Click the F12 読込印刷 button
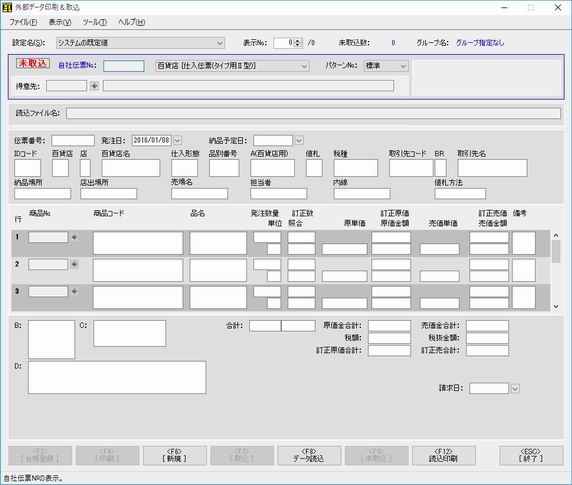 [x=444, y=455]
